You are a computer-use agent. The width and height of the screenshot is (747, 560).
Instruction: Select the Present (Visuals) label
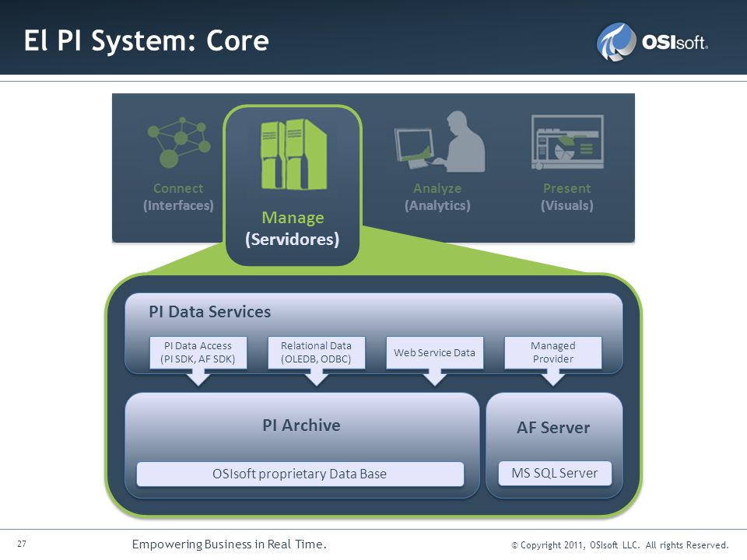point(567,197)
